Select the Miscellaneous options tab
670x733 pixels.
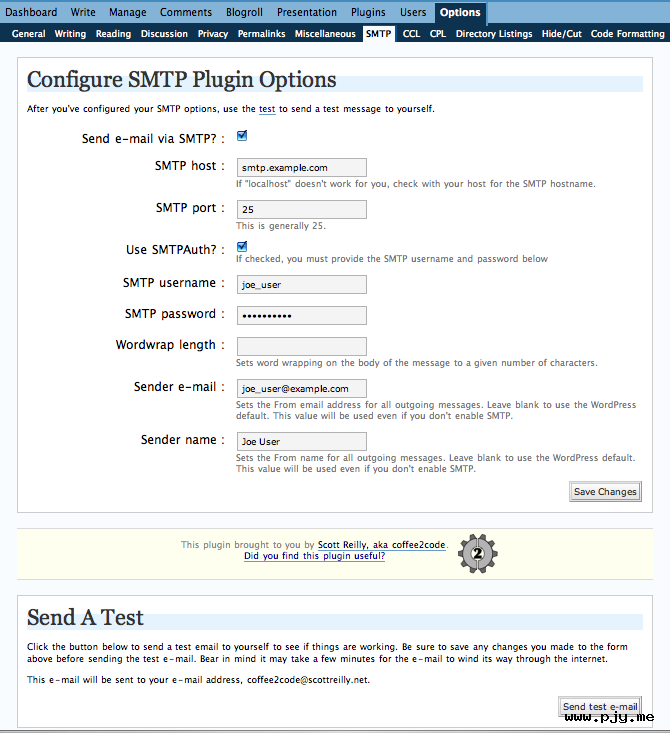[x=325, y=34]
